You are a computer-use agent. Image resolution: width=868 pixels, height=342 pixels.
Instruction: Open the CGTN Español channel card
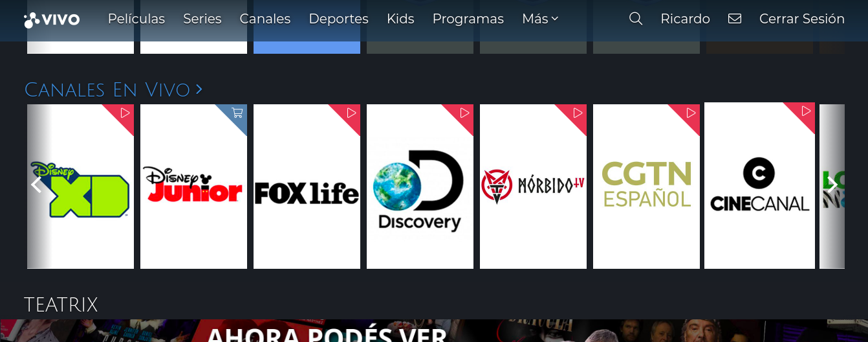(x=646, y=187)
